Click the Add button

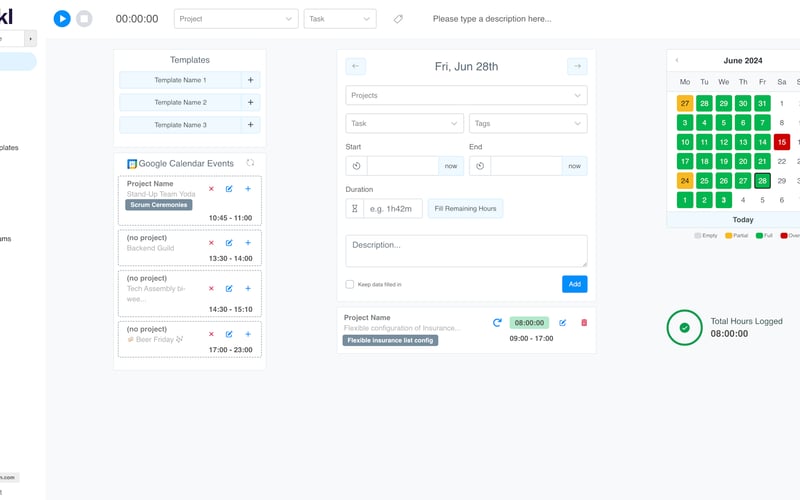tap(574, 284)
